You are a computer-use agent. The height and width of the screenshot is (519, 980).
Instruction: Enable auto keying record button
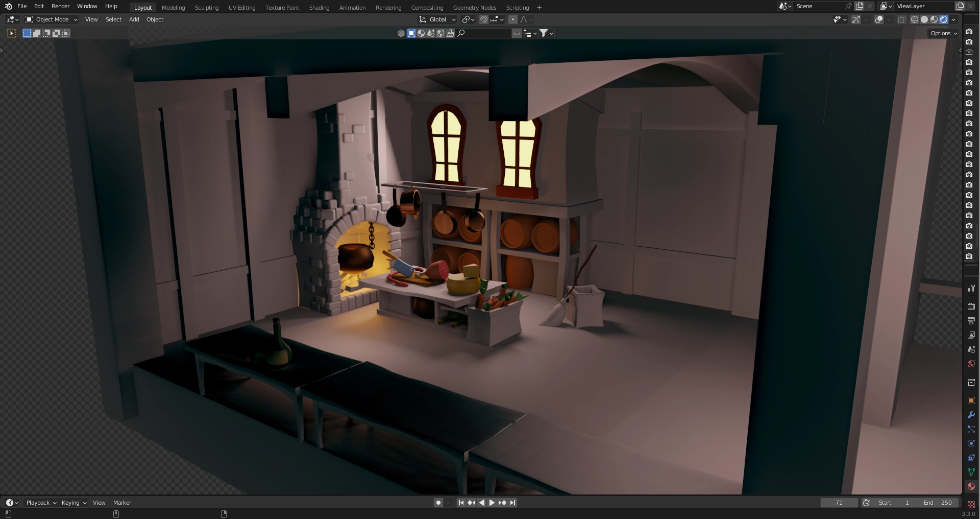(438, 503)
